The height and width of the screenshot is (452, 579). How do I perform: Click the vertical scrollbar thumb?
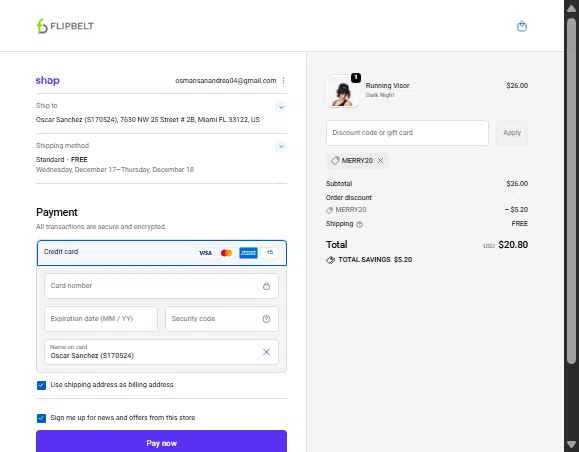pos(571,190)
